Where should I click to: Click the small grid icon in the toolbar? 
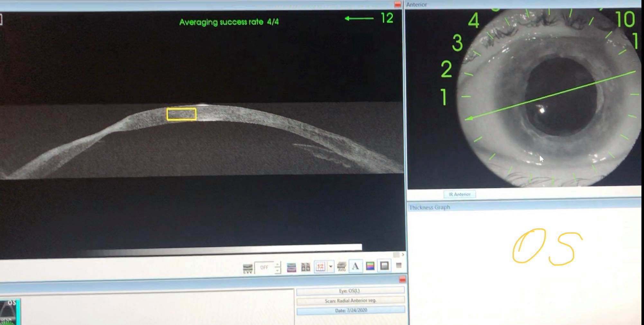click(399, 265)
